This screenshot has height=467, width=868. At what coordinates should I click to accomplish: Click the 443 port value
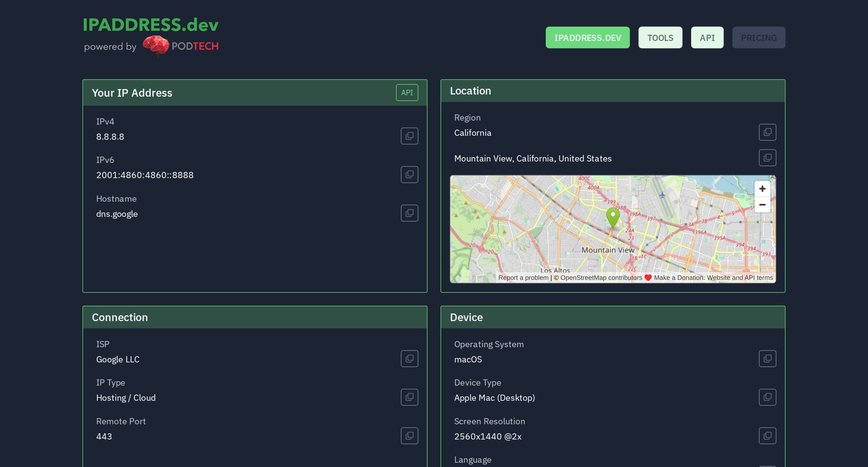coord(104,437)
